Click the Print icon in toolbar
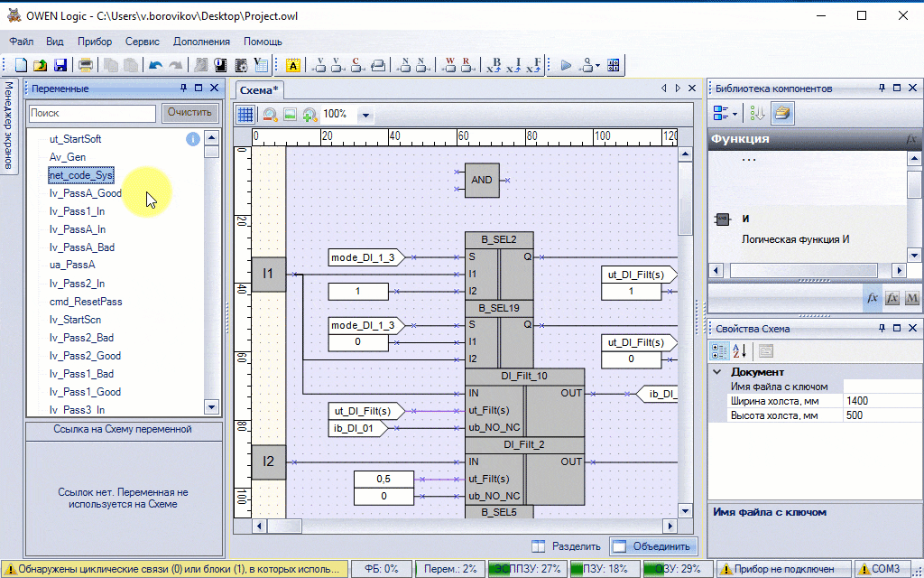The height and width of the screenshot is (578, 924). click(x=86, y=65)
